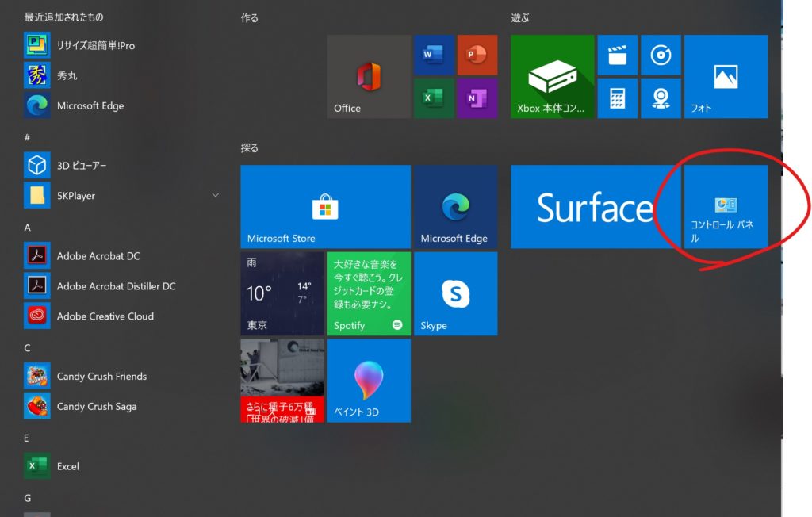812x517 pixels.
Task: Open the ペイント 3D tile
Action: click(369, 381)
